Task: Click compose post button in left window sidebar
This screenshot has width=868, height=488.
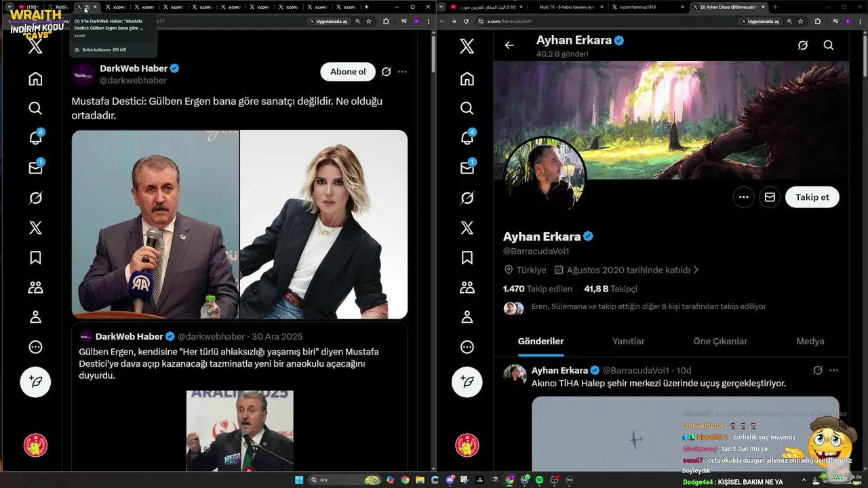Action: click(35, 382)
